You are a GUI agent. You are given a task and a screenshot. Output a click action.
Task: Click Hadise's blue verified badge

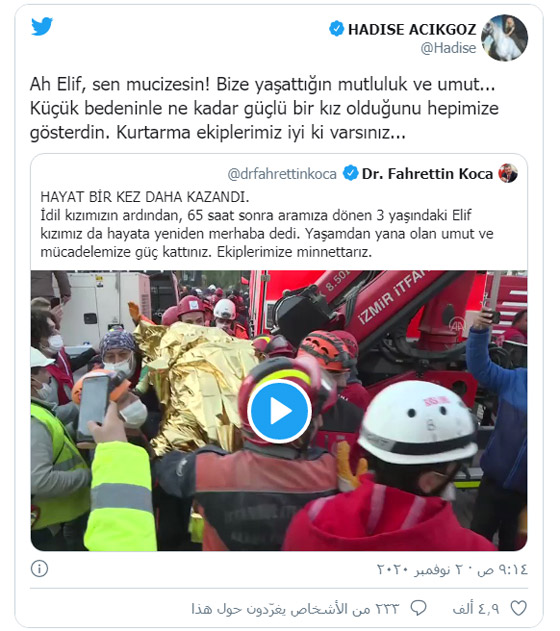tap(337, 29)
